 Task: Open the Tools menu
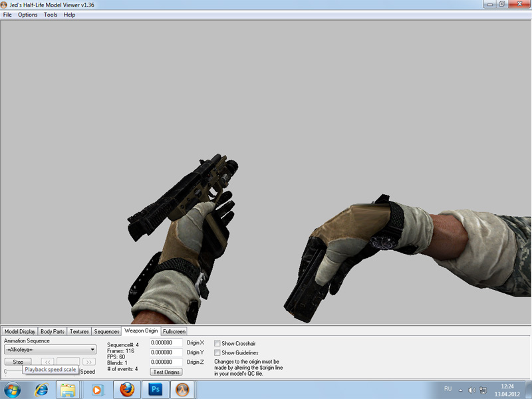51,15
